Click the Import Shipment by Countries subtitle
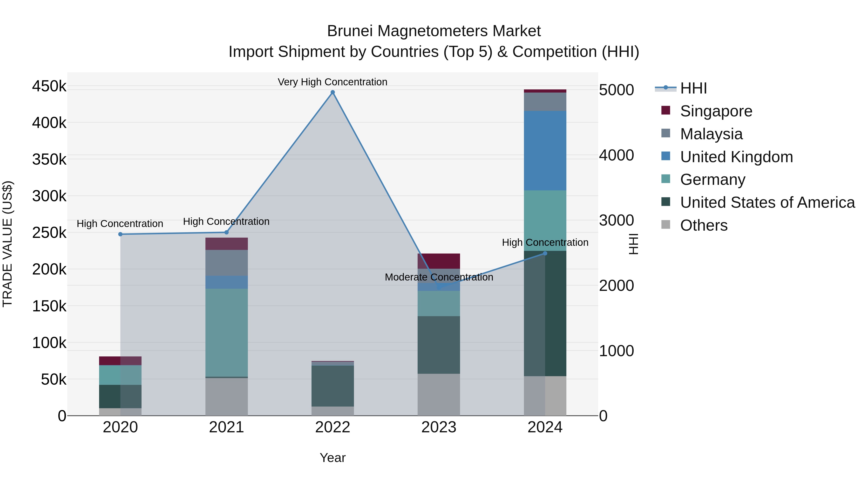The image size is (868, 488). [x=434, y=52]
